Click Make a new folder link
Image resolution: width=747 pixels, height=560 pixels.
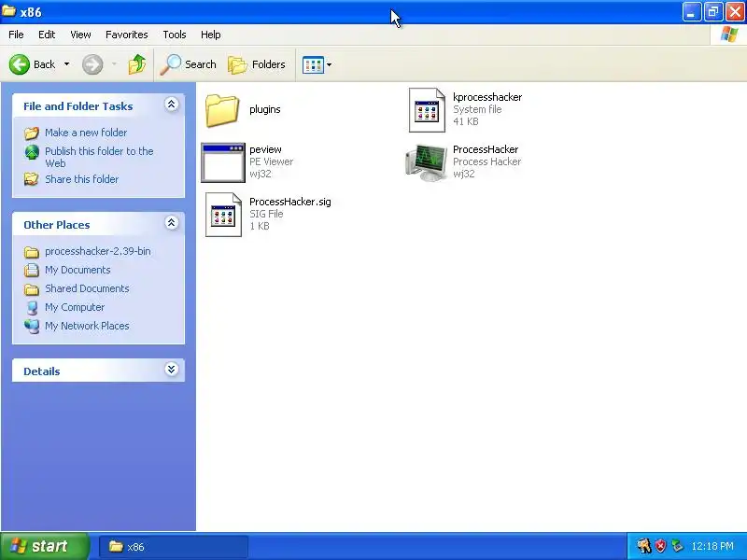click(86, 133)
